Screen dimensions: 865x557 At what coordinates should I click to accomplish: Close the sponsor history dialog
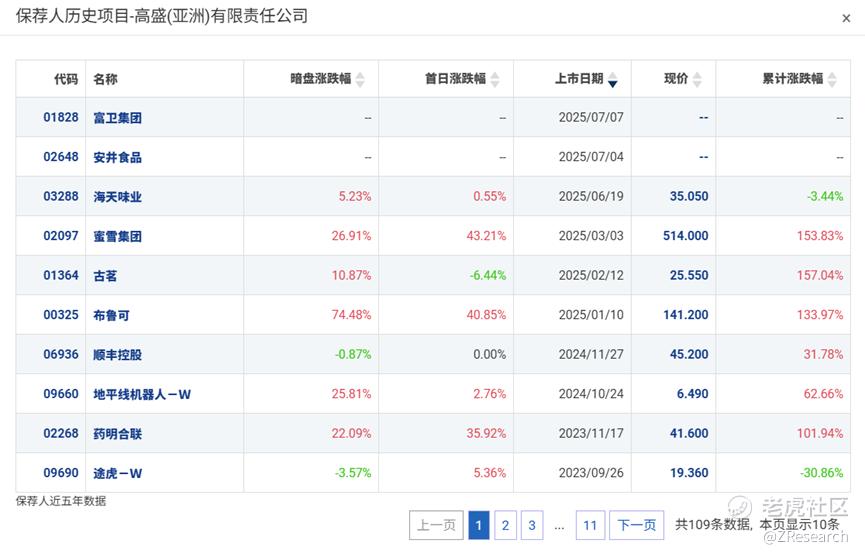[x=846, y=19]
